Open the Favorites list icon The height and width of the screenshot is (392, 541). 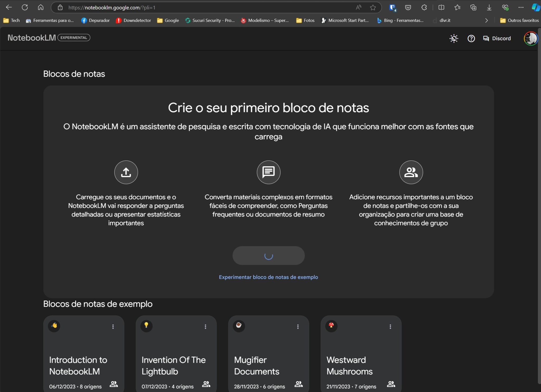[x=457, y=7]
